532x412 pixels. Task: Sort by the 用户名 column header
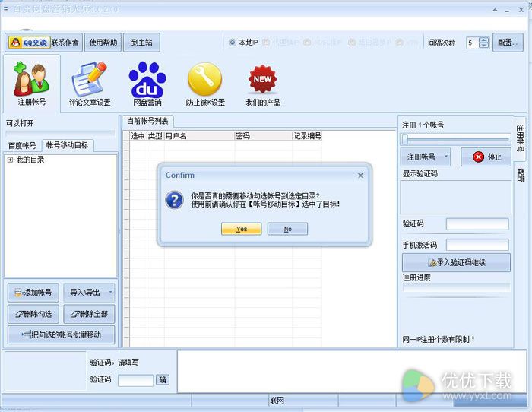click(199, 136)
